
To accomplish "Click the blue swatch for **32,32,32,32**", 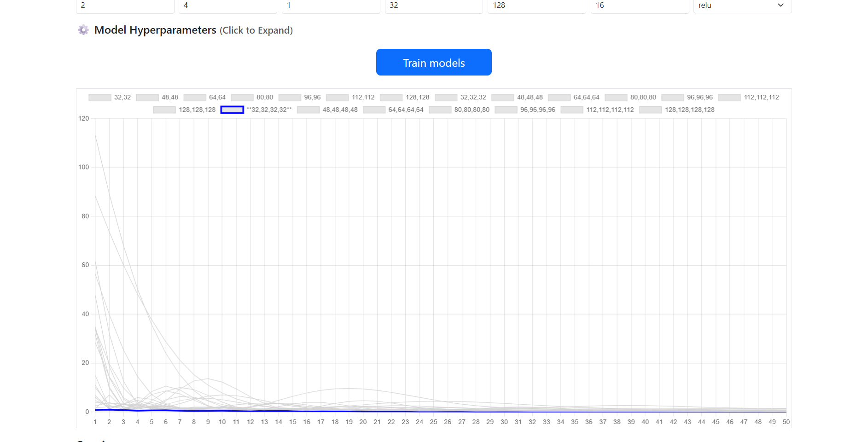I will [232, 110].
